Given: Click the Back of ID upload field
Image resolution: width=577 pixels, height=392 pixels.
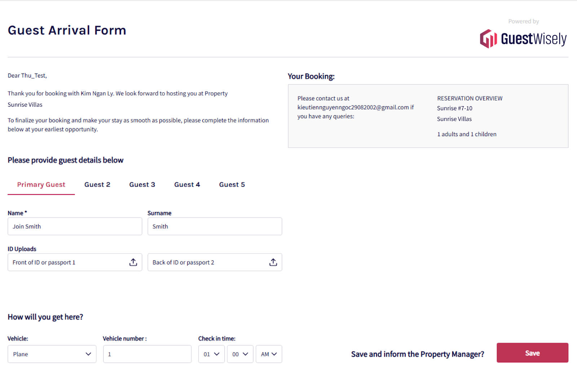Looking at the screenshot, I should tap(207, 262).
